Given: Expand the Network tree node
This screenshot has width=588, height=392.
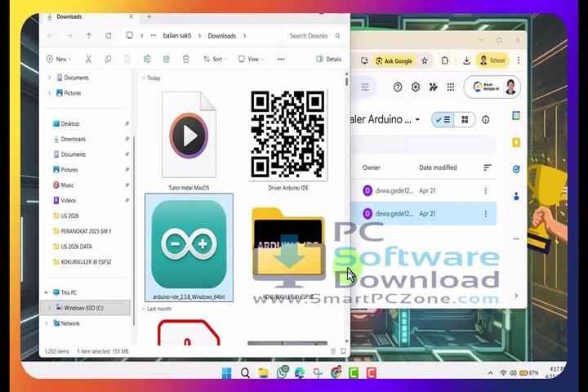Looking at the screenshot, I should pyautogui.click(x=46, y=323).
